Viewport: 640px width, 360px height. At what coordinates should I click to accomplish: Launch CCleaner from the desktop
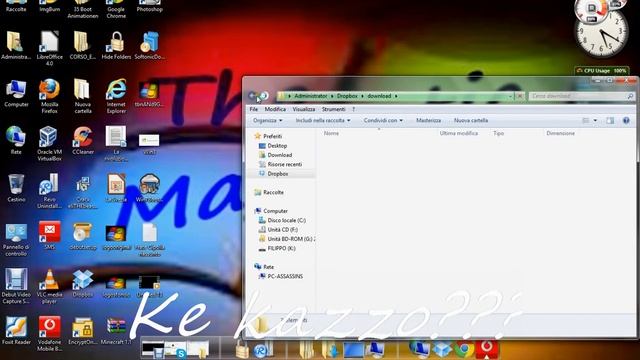83,141
